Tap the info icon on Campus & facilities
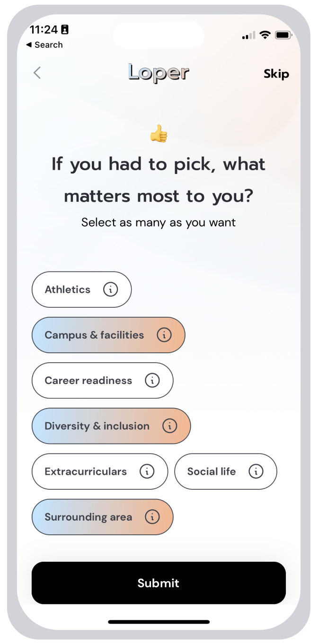 coord(164,335)
